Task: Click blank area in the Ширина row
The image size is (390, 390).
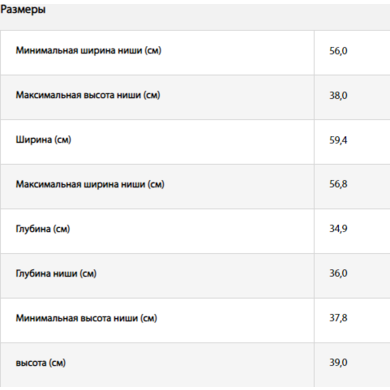Action: click(192, 142)
